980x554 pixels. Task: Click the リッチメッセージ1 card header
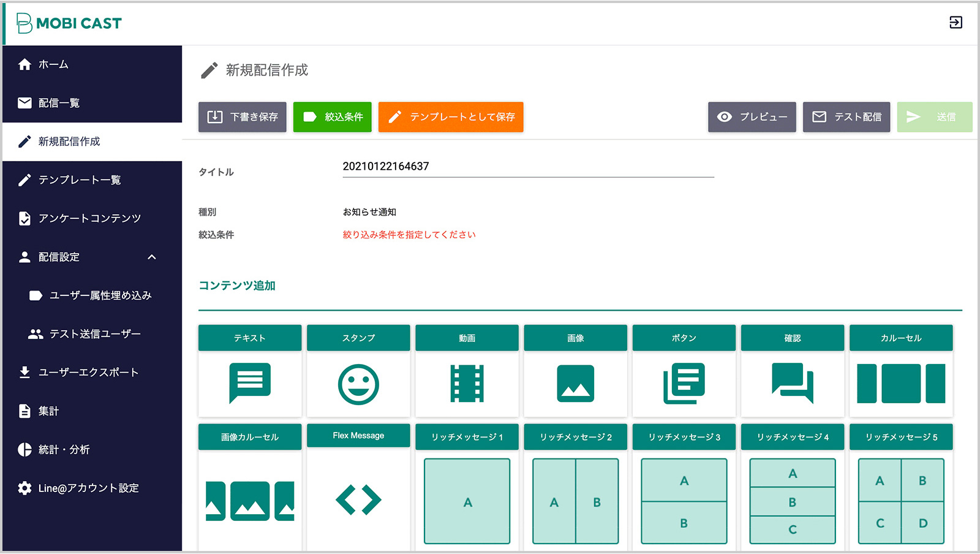[467, 437]
